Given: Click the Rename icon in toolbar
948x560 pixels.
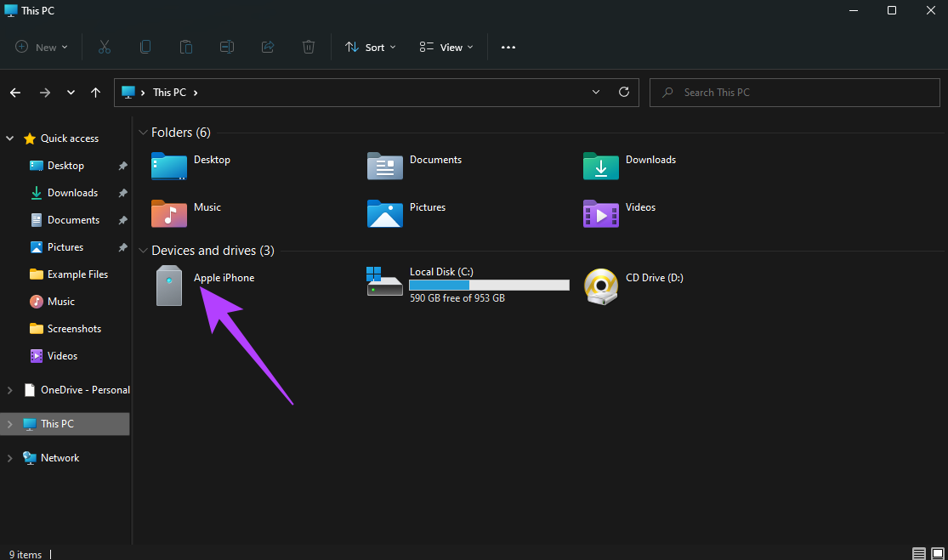Looking at the screenshot, I should pyautogui.click(x=227, y=47).
